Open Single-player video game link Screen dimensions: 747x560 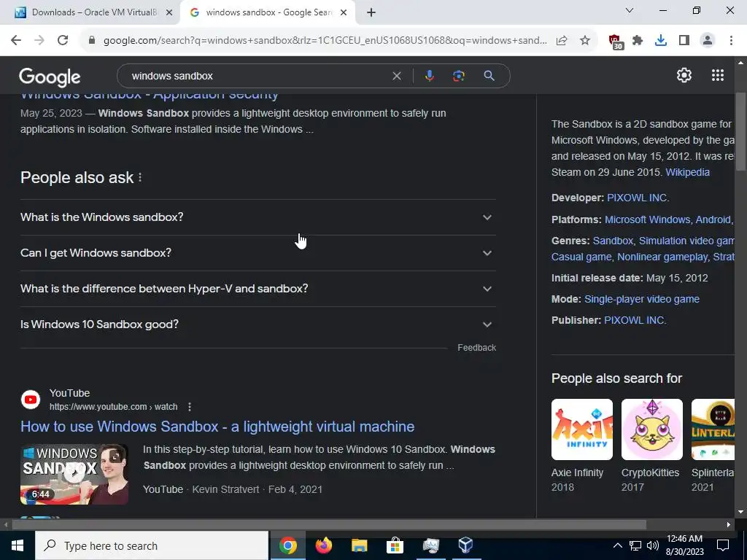tap(642, 299)
